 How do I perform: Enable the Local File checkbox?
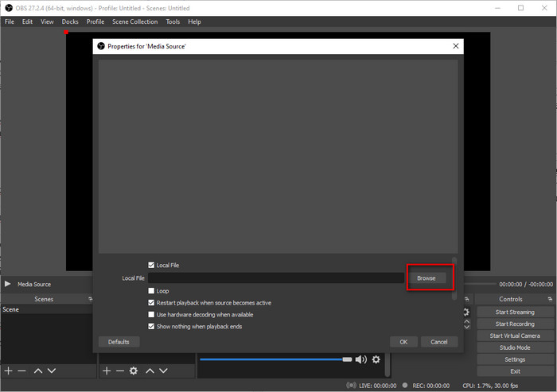[x=151, y=265]
